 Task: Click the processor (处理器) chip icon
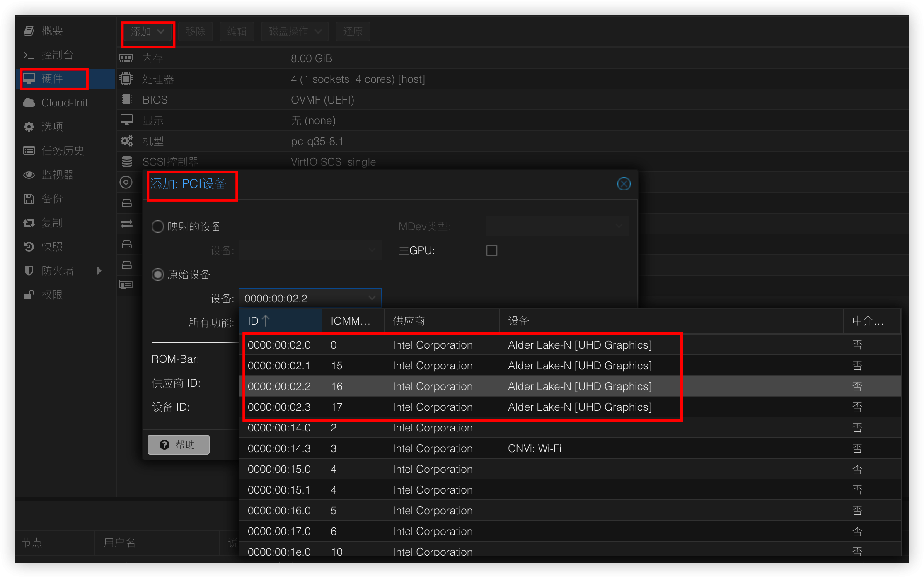(x=126, y=79)
